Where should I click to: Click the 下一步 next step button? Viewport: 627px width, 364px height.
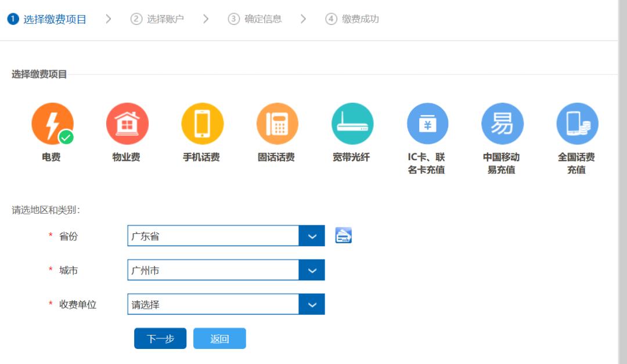click(160, 338)
